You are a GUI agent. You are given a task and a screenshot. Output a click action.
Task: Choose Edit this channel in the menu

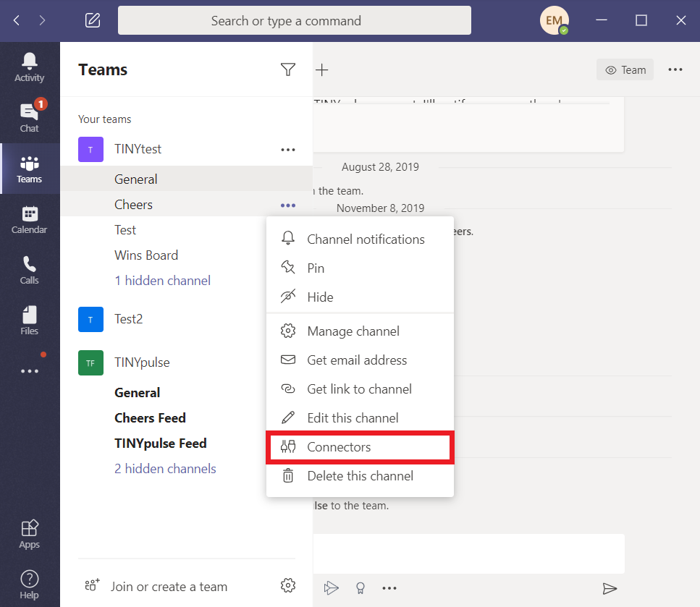tap(353, 417)
